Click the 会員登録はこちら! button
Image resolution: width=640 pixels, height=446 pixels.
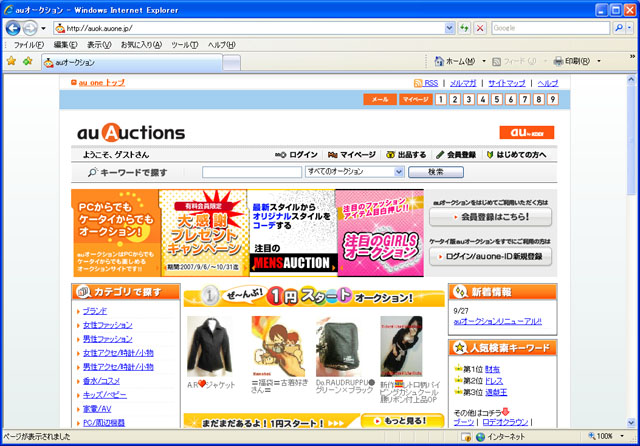(x=490, y=217)
